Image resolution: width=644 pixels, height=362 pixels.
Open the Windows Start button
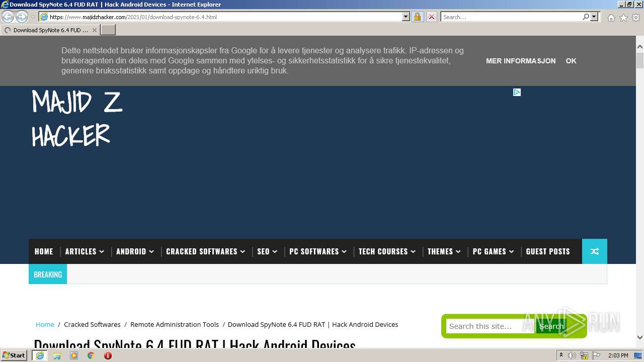click(14, 355)
